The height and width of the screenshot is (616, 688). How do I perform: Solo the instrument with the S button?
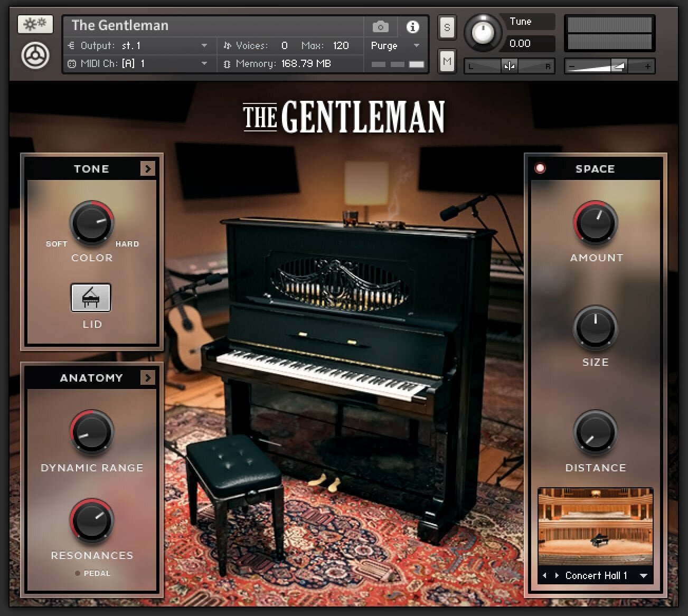pos(447,27)
